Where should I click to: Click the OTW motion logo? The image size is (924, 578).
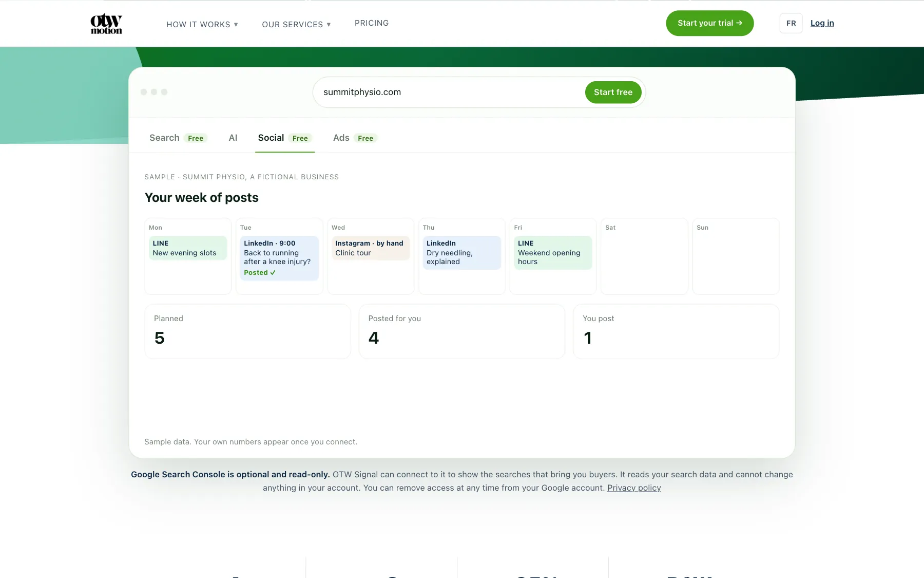[106, 24]
